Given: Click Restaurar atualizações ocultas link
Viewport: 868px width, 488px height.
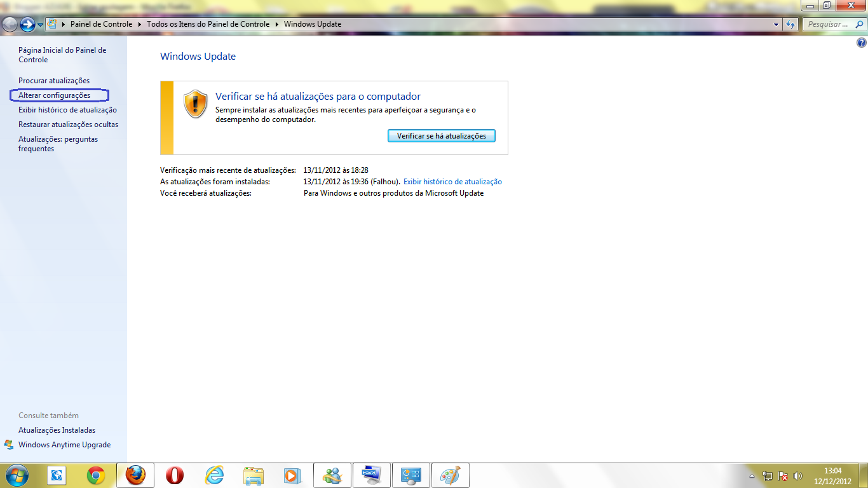Looking at the screenshot, I should pos(68,125).
